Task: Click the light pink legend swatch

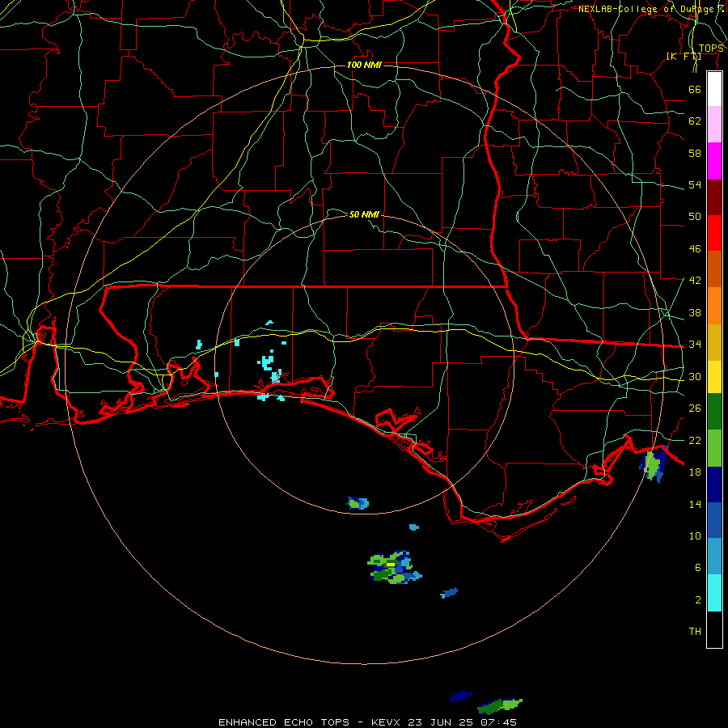Action: pyautogui.click(x=714, y=125)
